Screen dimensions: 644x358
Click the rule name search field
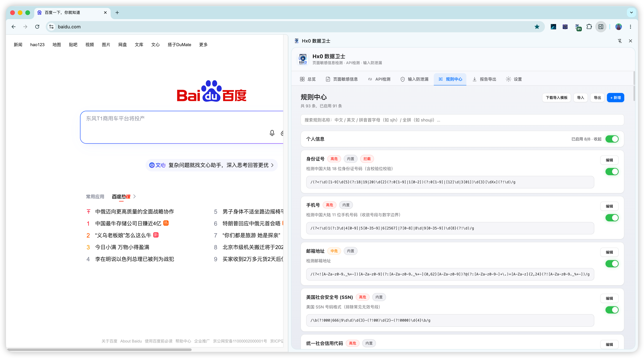click(x=462, y=120)
